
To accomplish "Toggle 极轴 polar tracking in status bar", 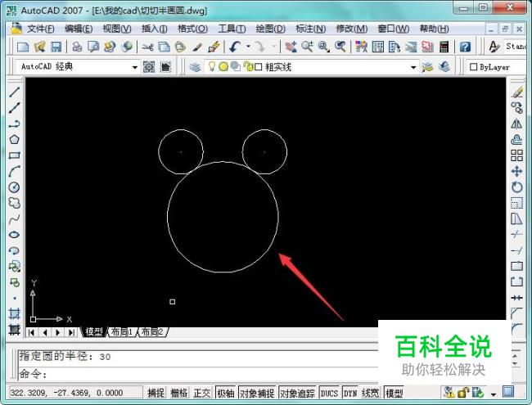I will (226, 393).
